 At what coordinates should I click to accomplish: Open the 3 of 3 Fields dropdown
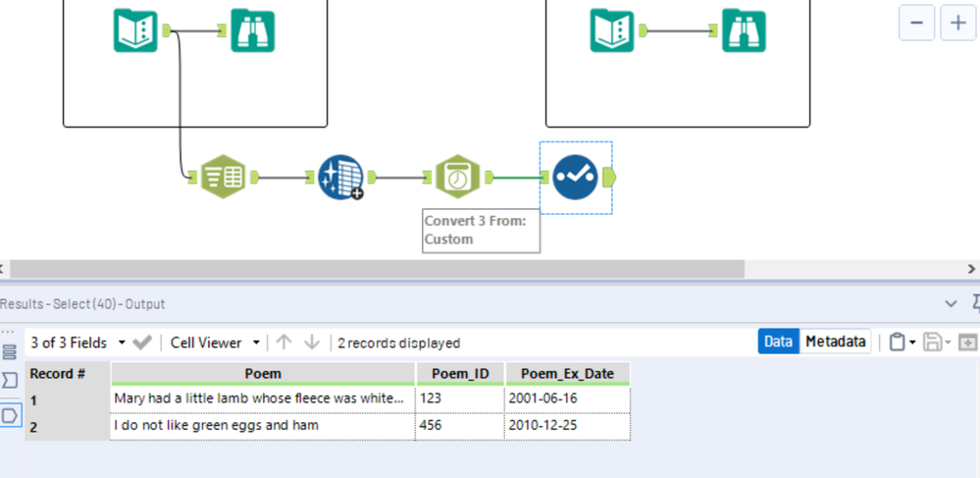(x=122, y=343)
